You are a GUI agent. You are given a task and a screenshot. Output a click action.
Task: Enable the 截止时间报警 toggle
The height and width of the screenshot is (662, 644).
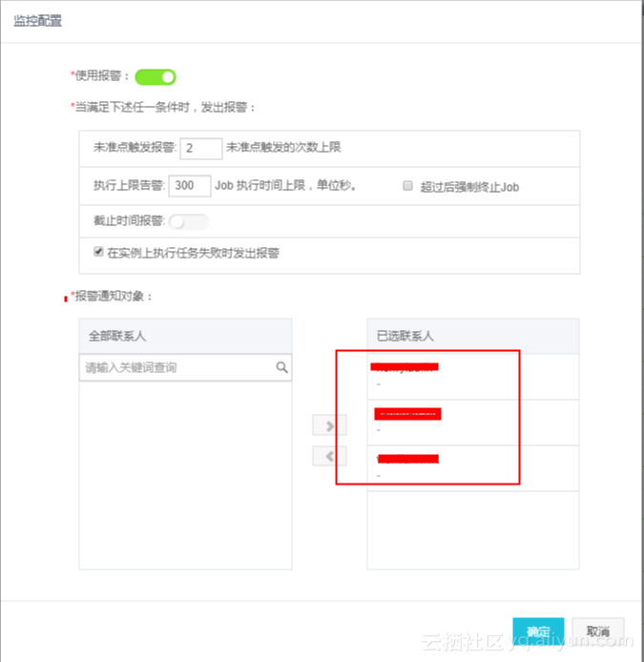click(x=188, y=221)
